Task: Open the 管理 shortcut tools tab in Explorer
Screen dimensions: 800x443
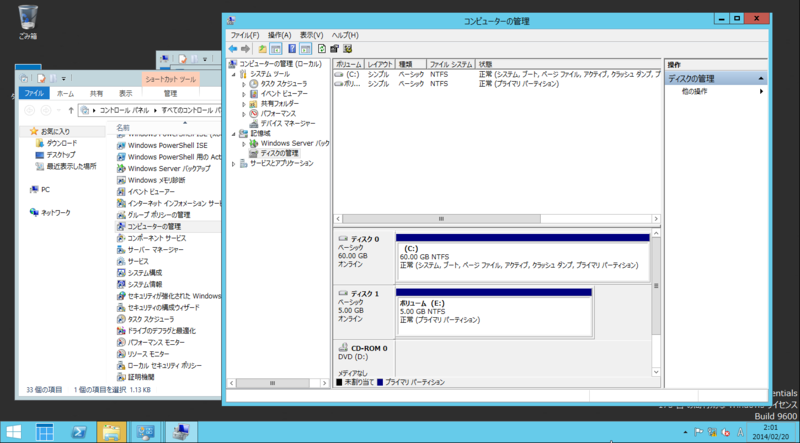Action: pos(170,93)
